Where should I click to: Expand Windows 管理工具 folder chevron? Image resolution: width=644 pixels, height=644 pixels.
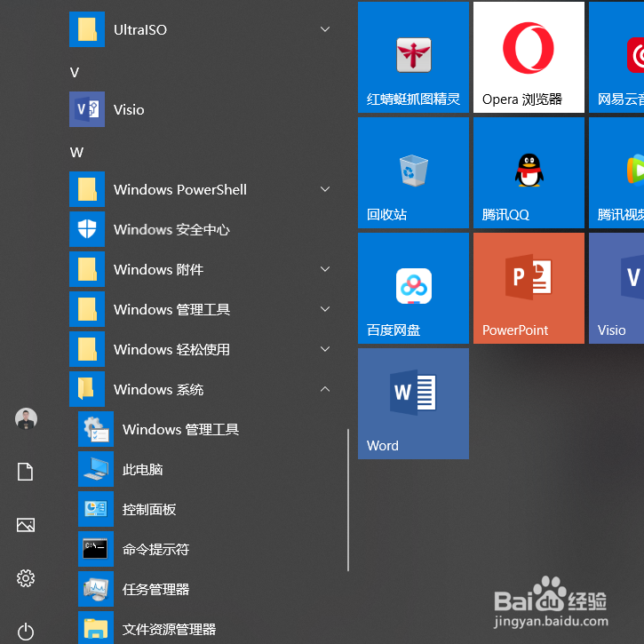pyautogui.click(x=325, y=309)
